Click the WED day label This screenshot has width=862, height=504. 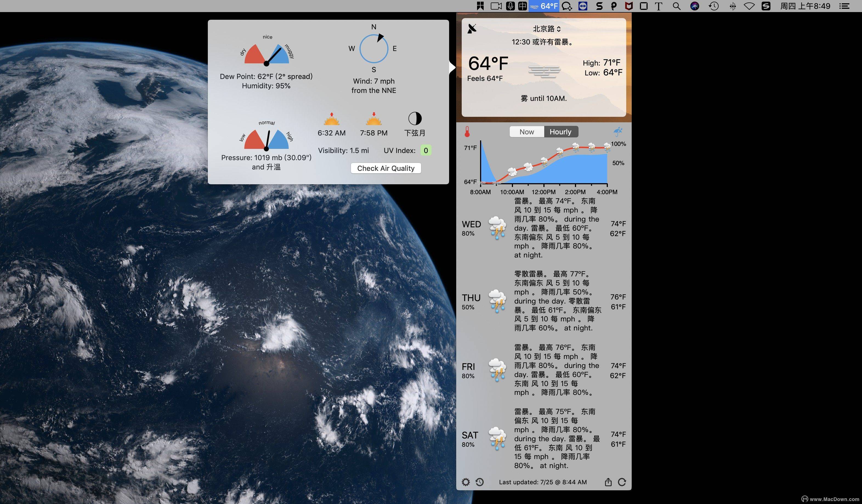[471, 224]
